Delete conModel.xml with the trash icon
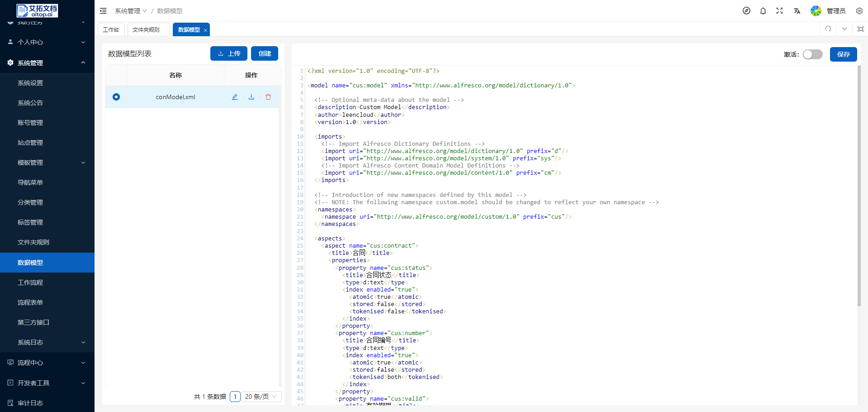Viewport: 868px width, 412px height. tap(268, 97)
